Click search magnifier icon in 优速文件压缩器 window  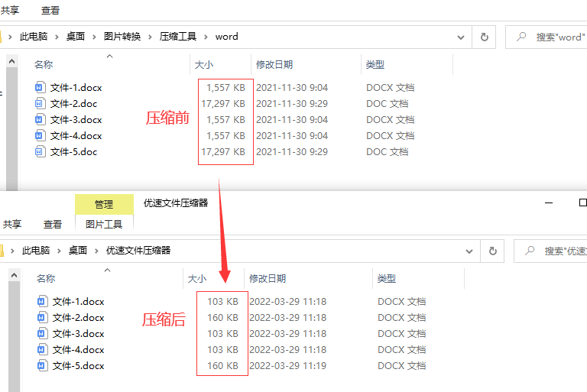coord(530,251)
